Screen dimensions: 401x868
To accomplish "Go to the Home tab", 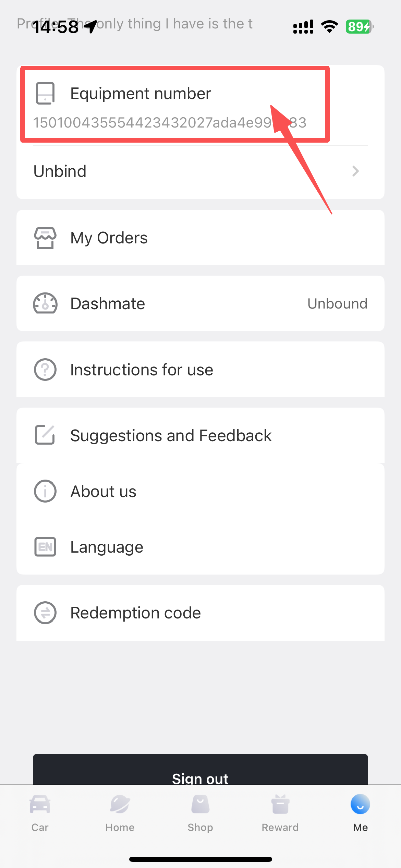I will (120, 813).
